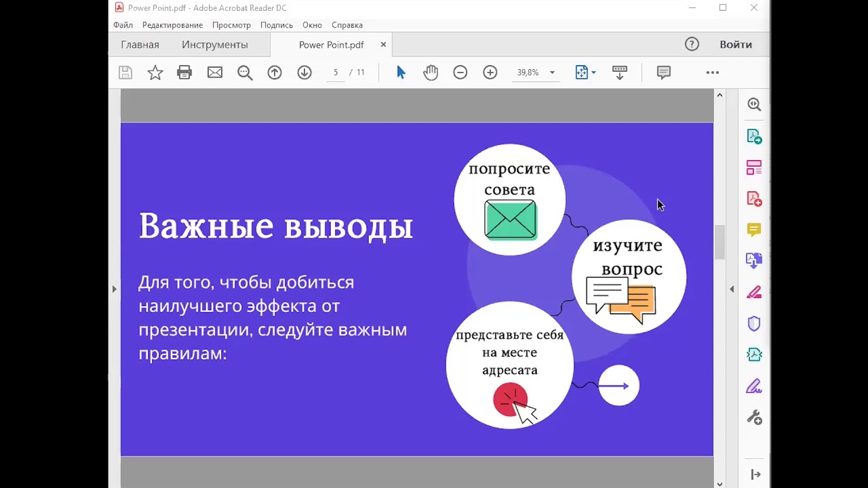The image size is (868, 488).
Task: Click the scrolling mode keyboard icon
Action: [x=620, y=73]
